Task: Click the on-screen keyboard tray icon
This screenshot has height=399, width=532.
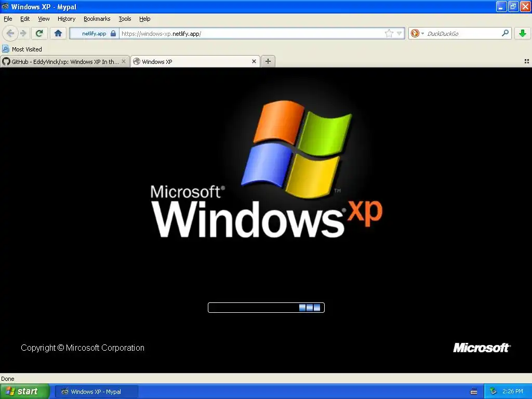Action: coord(474,392)
